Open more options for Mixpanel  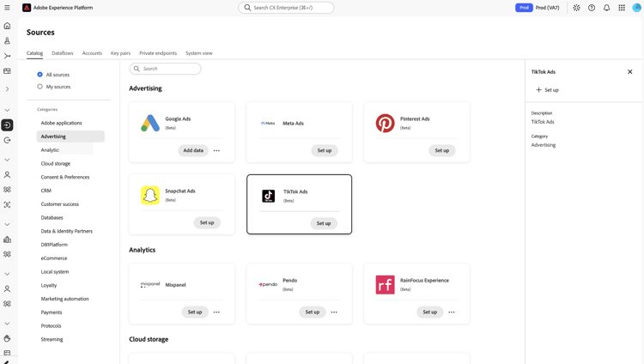click(x=216, y=312)
